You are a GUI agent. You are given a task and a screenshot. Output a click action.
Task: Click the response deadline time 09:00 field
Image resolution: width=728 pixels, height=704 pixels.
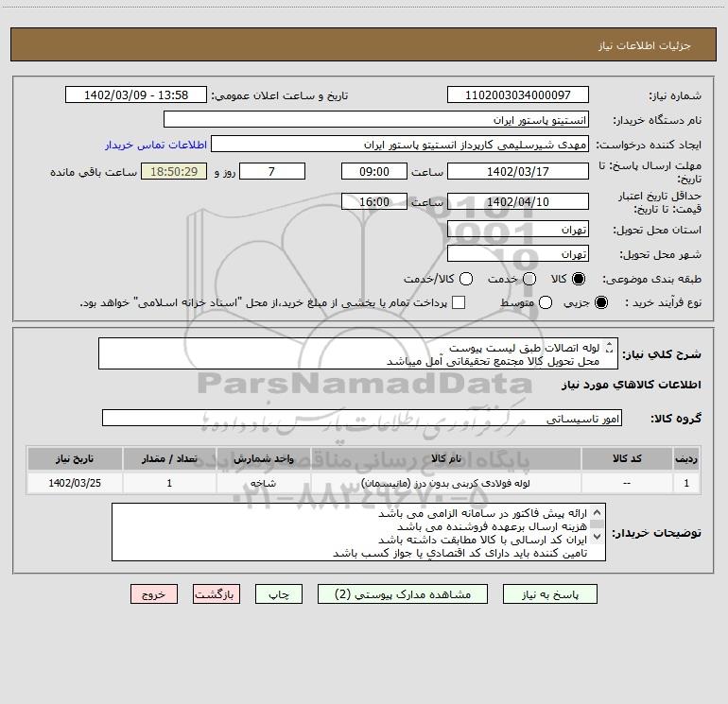[x=374, y=171]
